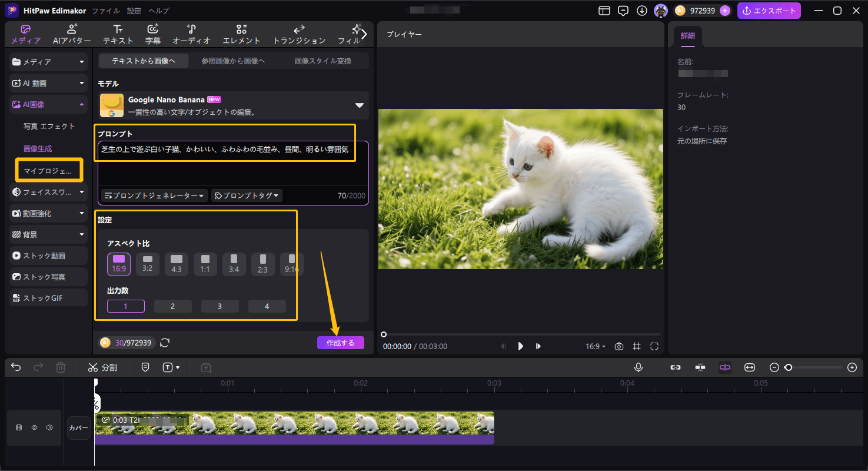Refresh the AI credits counter
The image size is (868, 471).
pos(165,343)
